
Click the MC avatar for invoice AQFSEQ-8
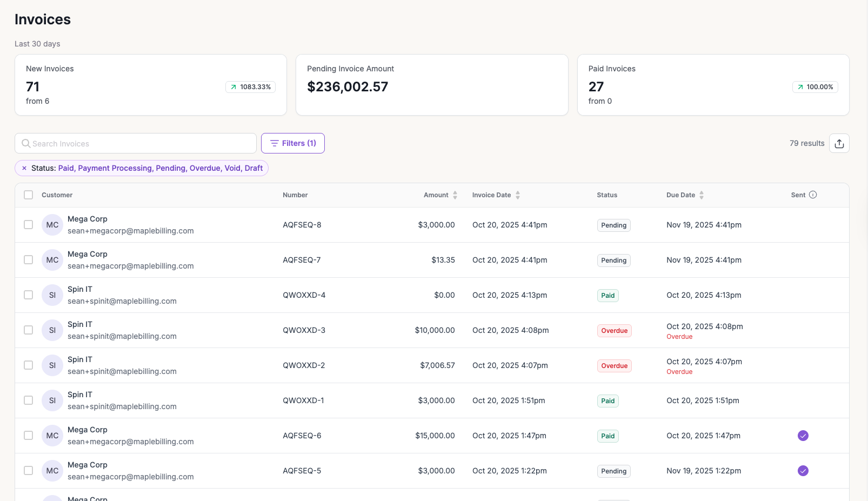52,225
